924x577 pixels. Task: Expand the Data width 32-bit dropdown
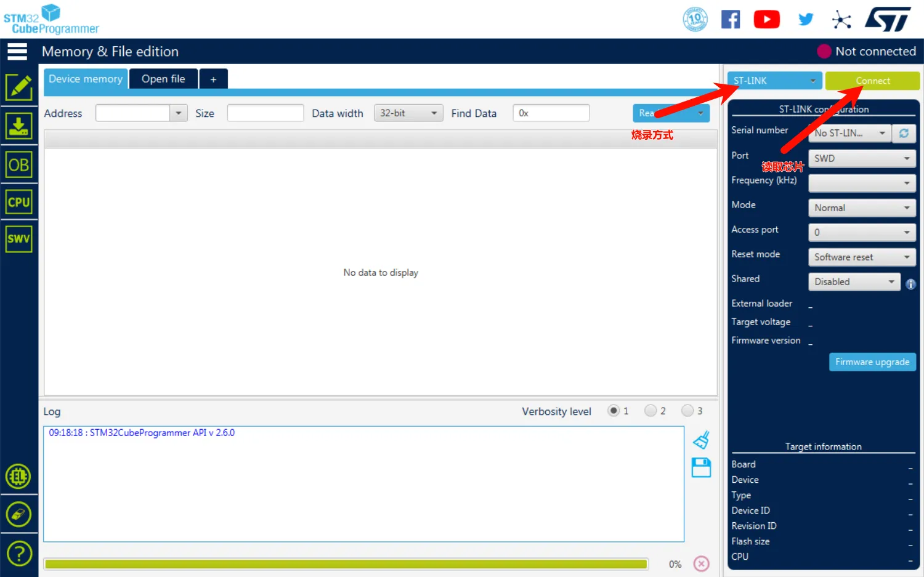pos(408,113)
